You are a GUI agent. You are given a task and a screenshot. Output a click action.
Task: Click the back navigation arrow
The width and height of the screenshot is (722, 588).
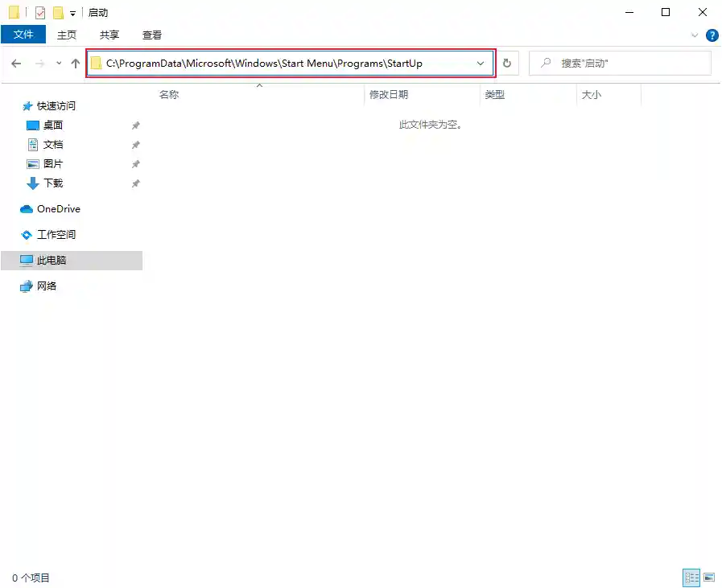[x=16, y=63]
